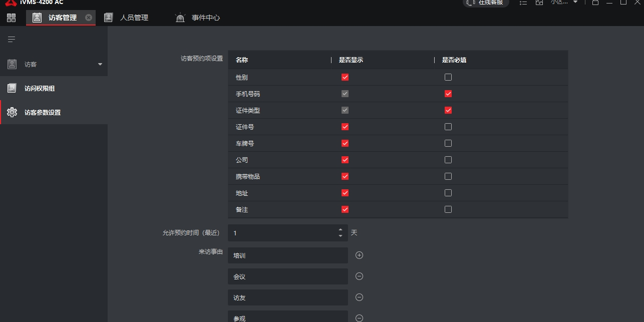Viewport: 644px width, 322px height.
Task: Disable display of 车牌号 field
Action: 345,143
